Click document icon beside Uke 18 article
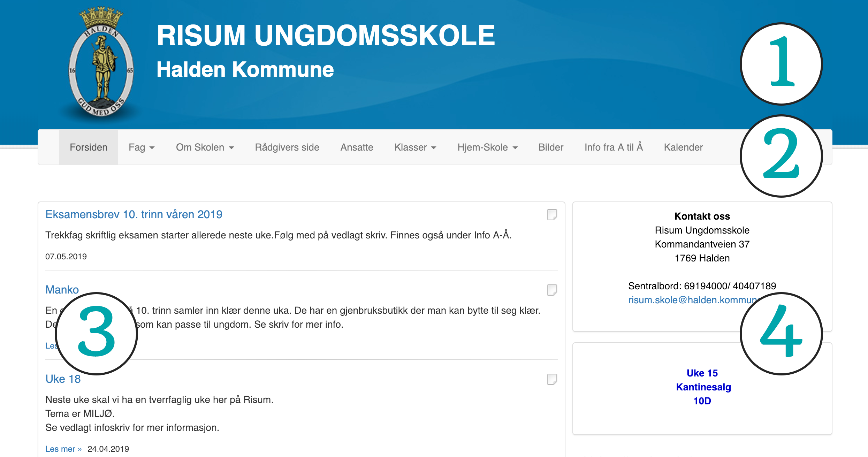 (552, 379)
